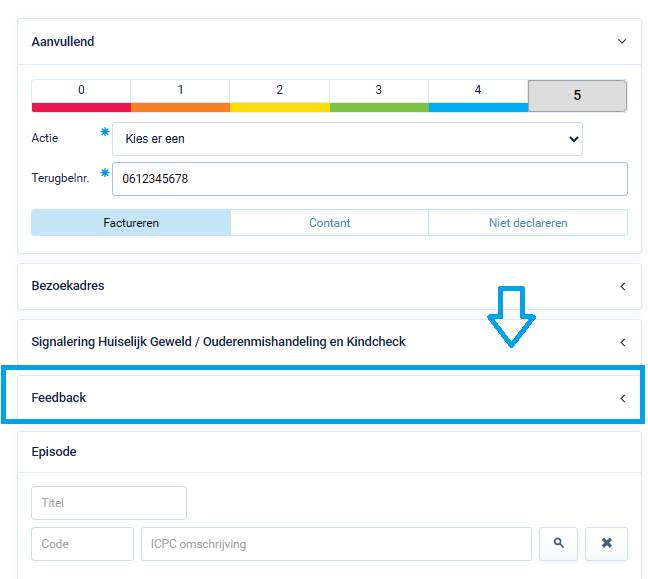Collapse the Aanvullend section chevron

click(622, 42)
